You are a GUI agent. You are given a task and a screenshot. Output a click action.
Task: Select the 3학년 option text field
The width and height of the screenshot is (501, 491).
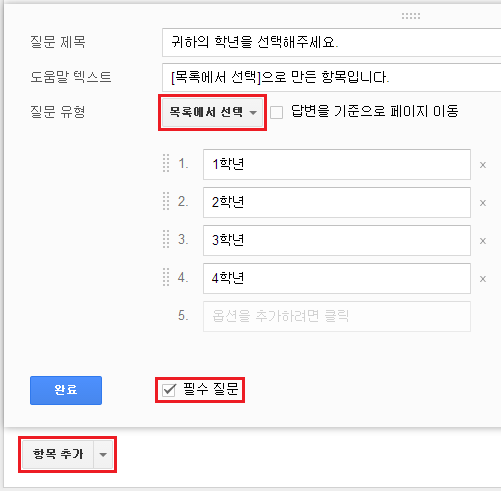click(x=337, y=240)
